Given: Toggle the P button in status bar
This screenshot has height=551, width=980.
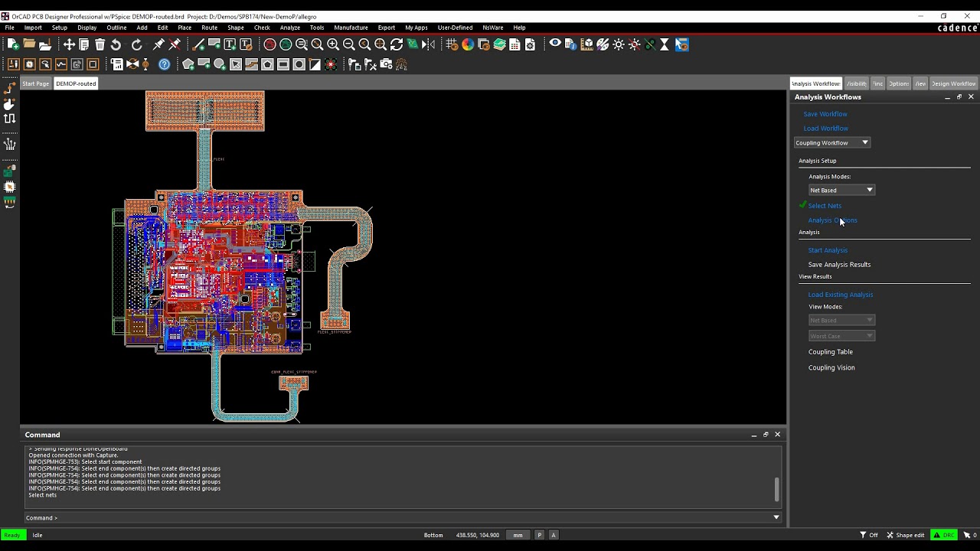Looking at the screenshot, I should pyautogui.click(x=540, y=535).
